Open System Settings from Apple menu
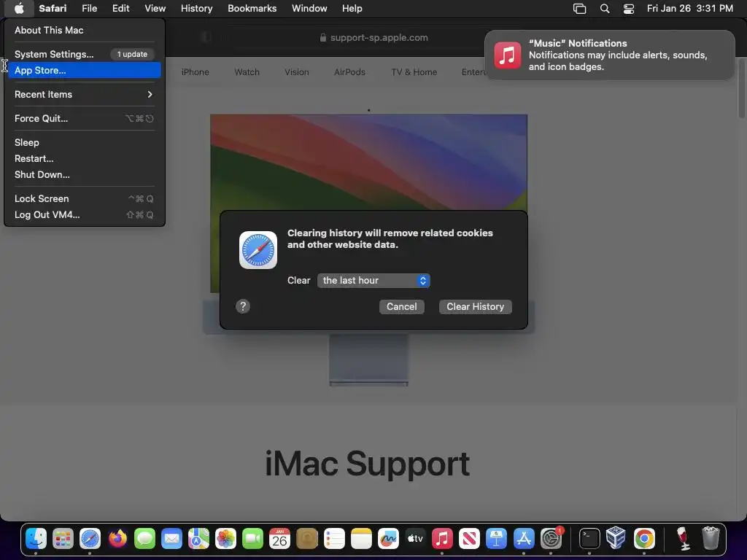 pyautogui.click(x=84, y=54)
